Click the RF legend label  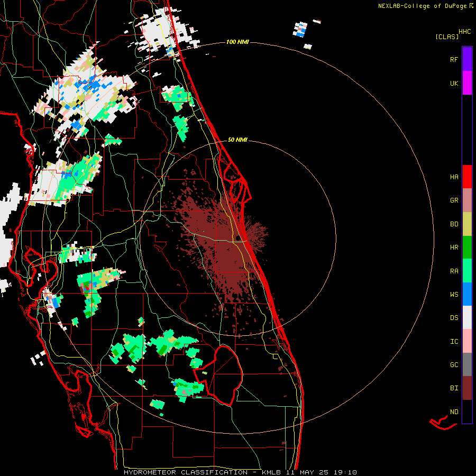454,59
